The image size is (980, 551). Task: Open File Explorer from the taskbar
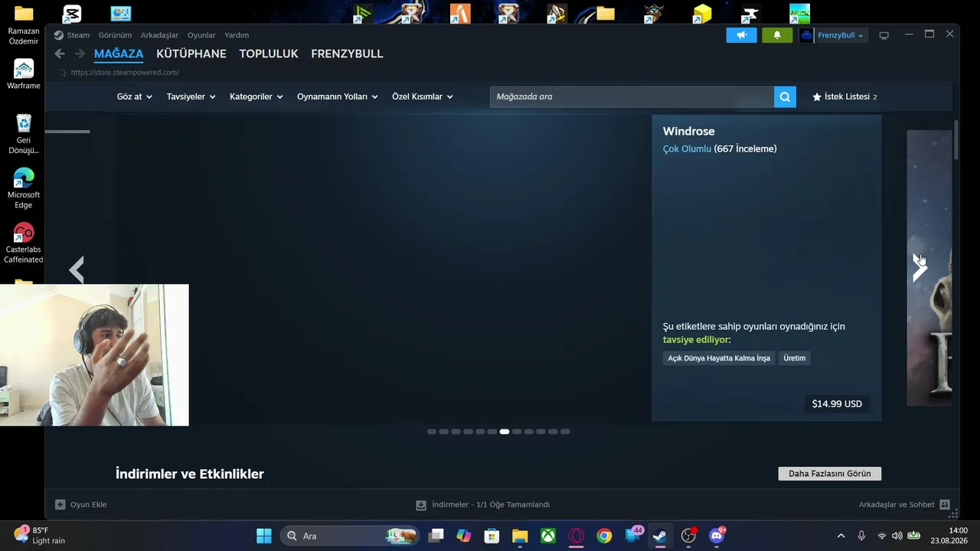pyautogui.click(x=520, y=536)
